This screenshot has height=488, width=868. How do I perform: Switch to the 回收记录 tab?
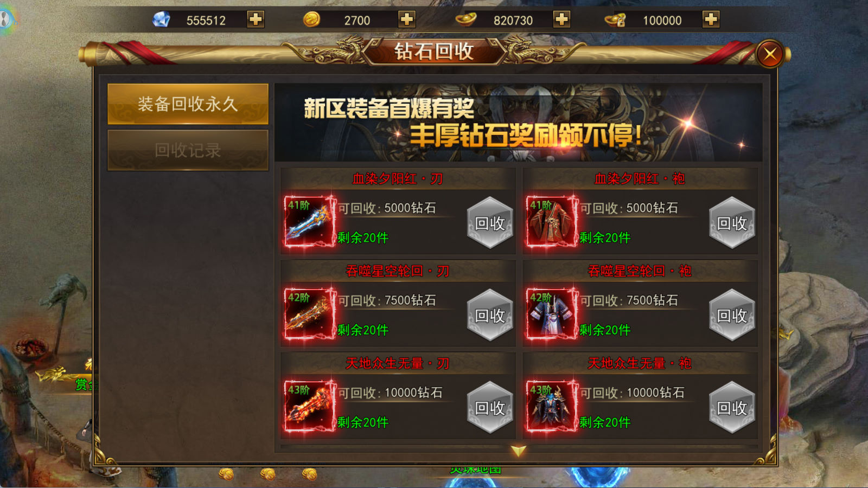pyautogui.click(x=188, y=150)
